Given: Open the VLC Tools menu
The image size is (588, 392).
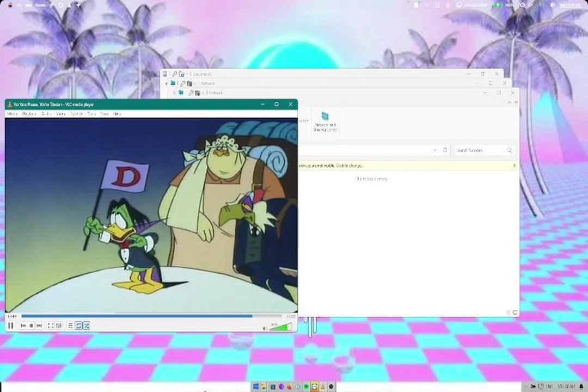Looking at the screenshot, I should [91, 114].
